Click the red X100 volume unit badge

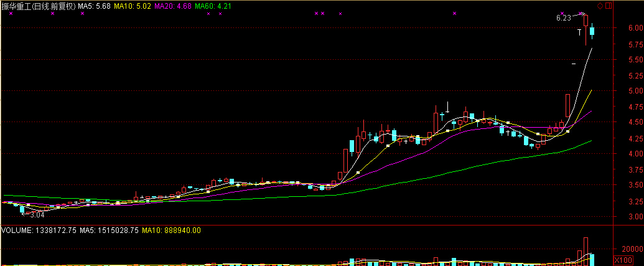coord(623,260)
